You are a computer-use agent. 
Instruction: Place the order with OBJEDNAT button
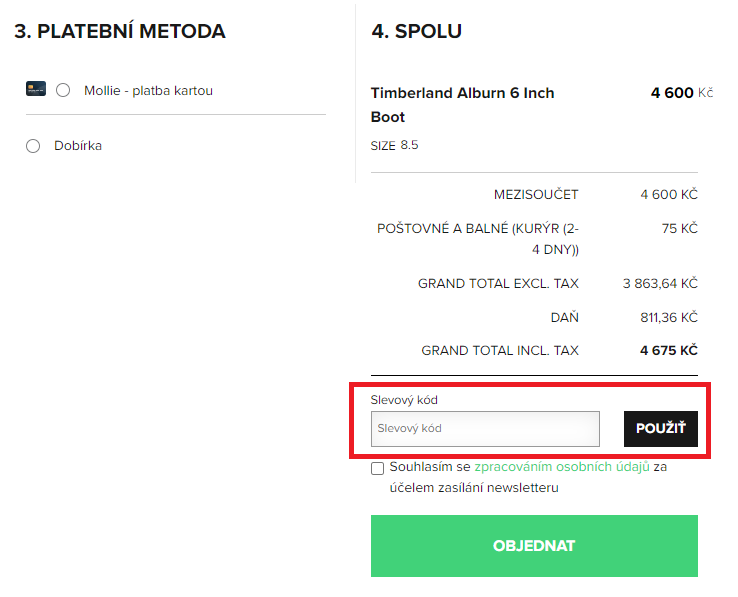[534, 546]
